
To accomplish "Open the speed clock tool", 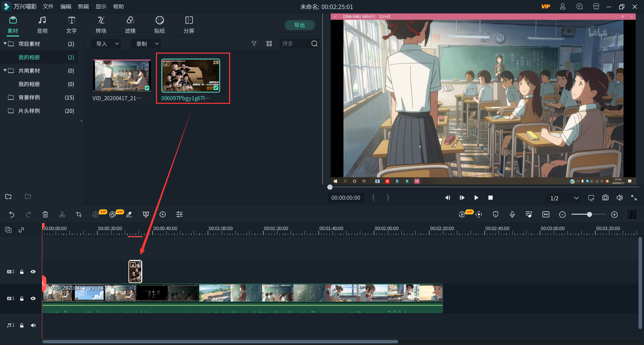I will click(x=163, y=214).
